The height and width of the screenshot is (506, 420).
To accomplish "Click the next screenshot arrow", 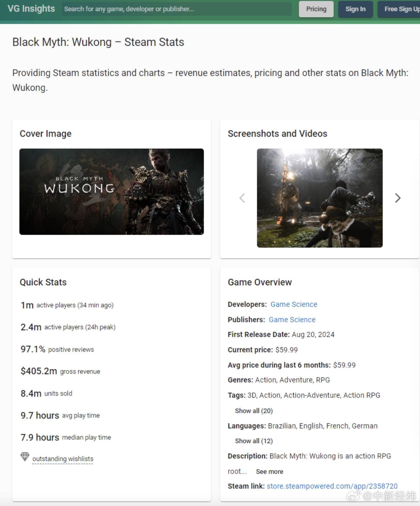I will click(x=398, y=198).
